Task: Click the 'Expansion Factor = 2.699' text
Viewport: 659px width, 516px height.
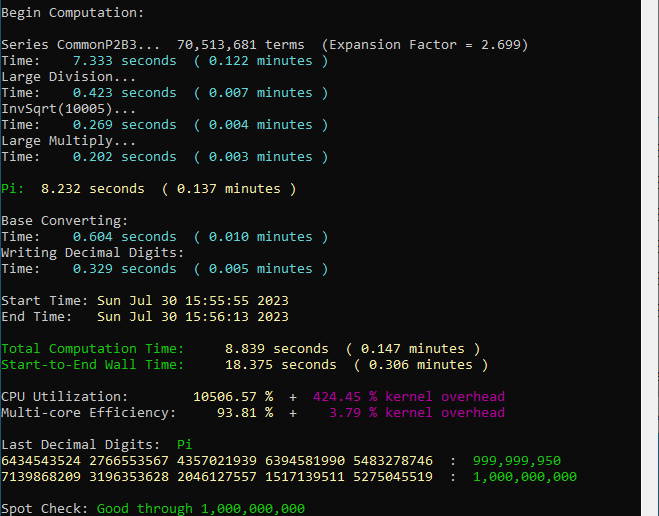Action: [x=424, y=45]
